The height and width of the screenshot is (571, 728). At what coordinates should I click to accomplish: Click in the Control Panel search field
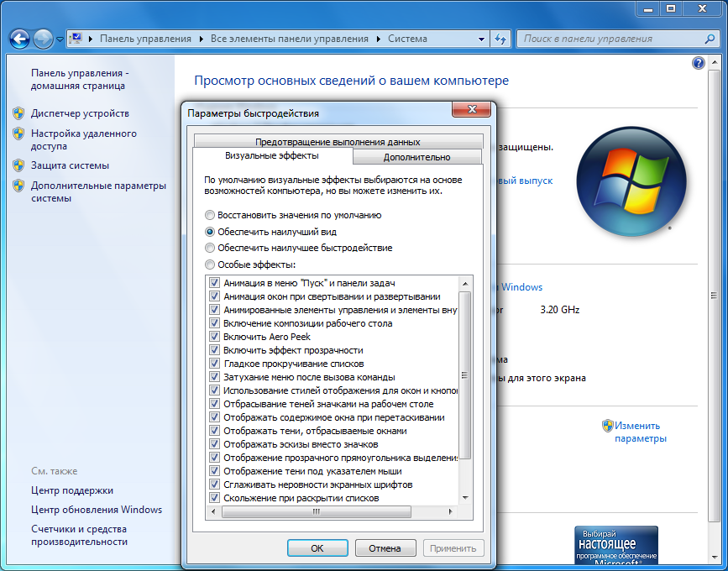610,39
